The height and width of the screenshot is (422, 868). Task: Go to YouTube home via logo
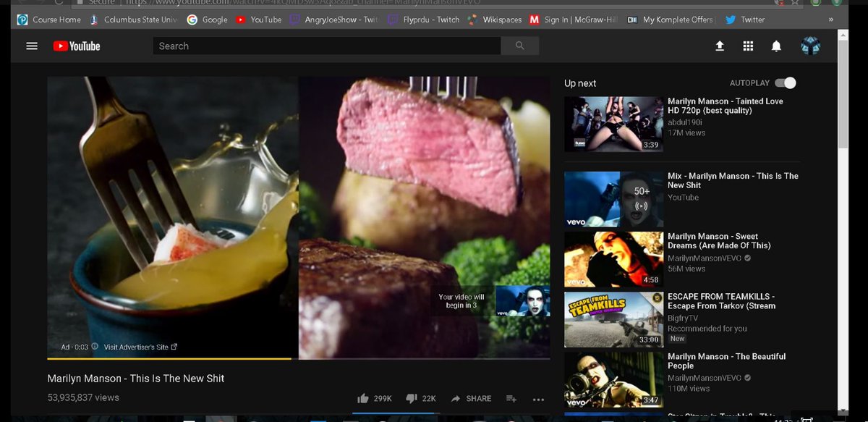77,46
